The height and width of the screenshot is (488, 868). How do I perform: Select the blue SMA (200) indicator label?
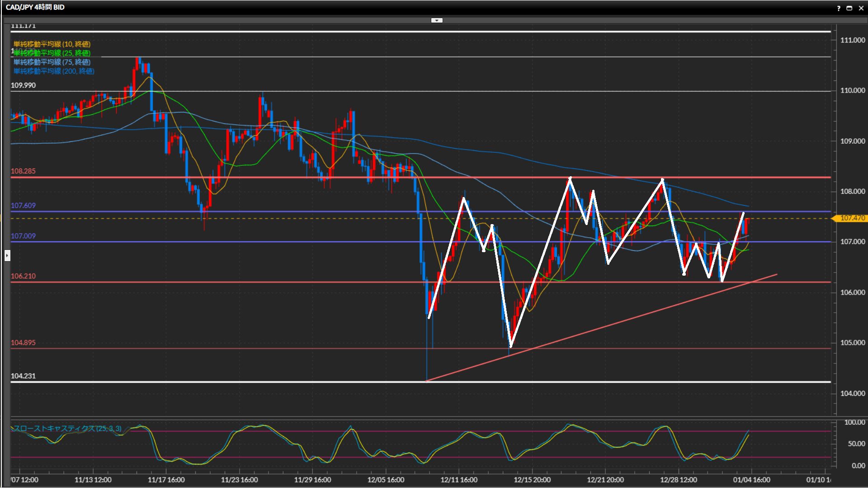54,71
